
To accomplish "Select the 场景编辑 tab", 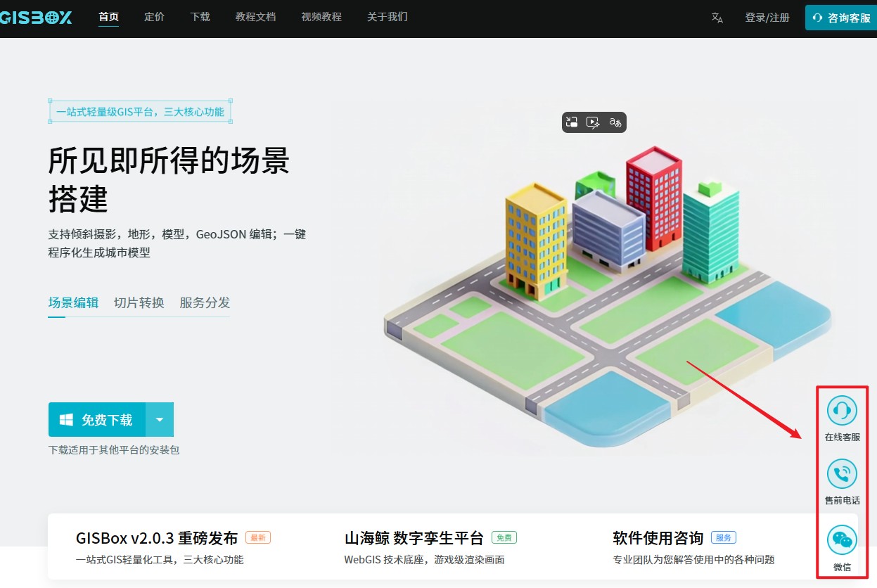I will (x=73, y=303).
